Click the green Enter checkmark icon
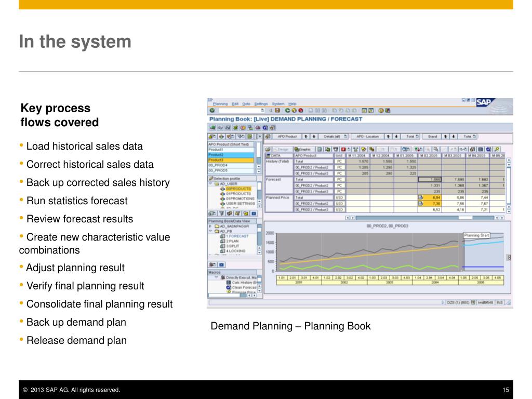 [212, 110]
